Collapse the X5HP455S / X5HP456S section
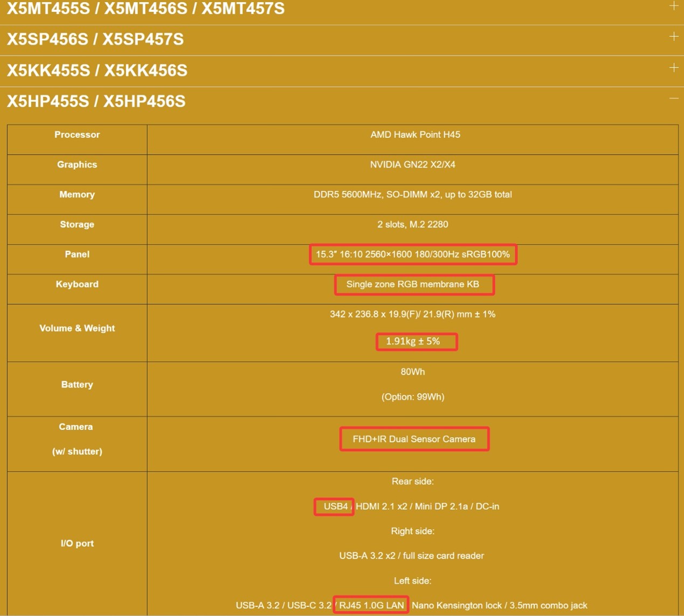Image resolution: width=684 pixels, height=616 pixels. pos(342,102)
